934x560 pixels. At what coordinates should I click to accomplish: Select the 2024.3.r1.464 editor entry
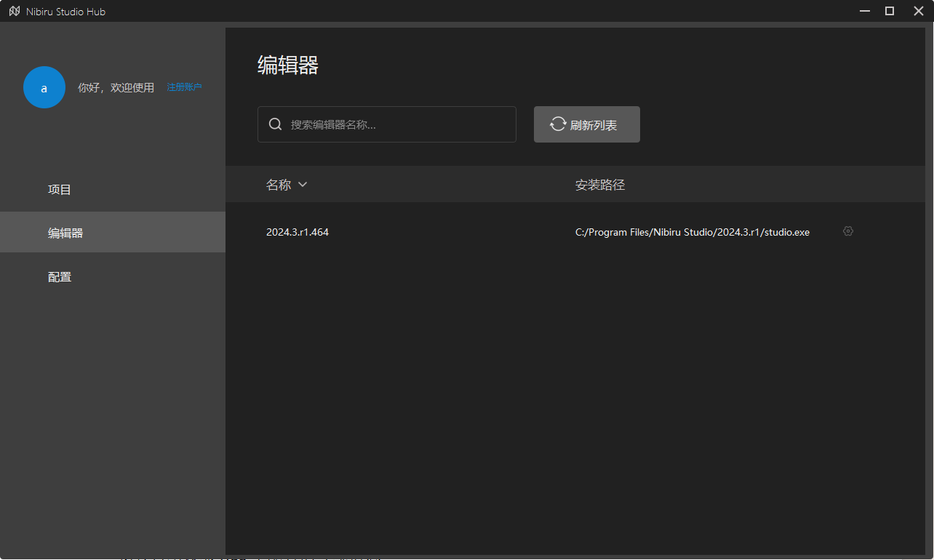coord(298,233)
